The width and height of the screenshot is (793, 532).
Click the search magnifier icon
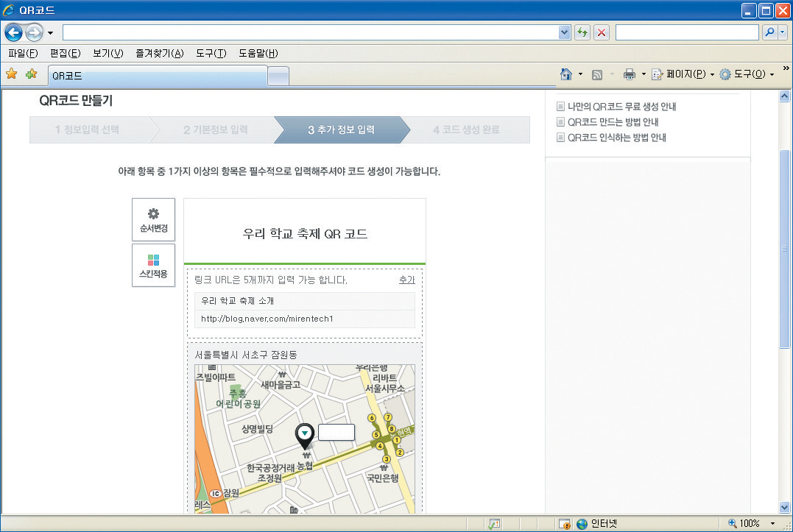coord(769,32)
